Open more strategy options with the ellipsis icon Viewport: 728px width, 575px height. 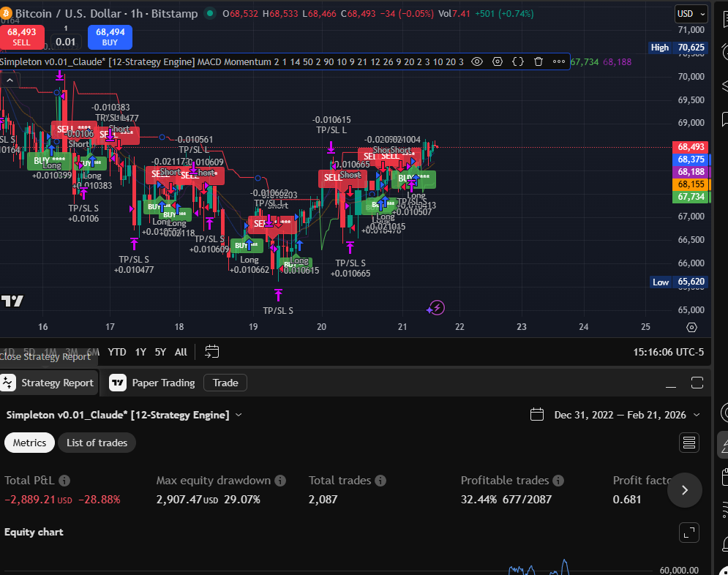tap(559, 61)
